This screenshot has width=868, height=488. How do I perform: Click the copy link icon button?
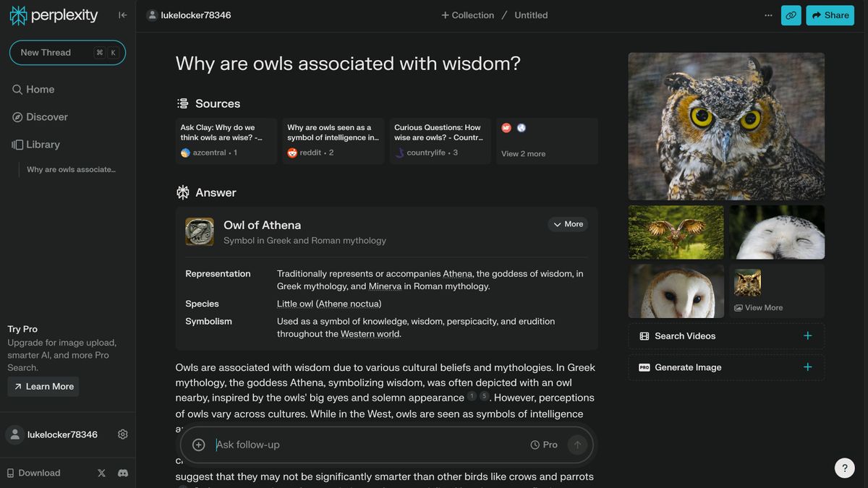tap(791, 15)
